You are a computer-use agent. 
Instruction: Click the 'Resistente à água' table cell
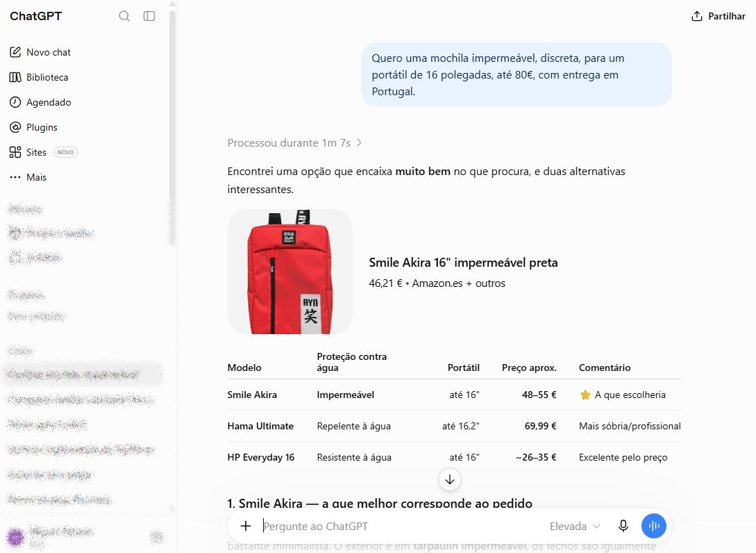[354, 457]
